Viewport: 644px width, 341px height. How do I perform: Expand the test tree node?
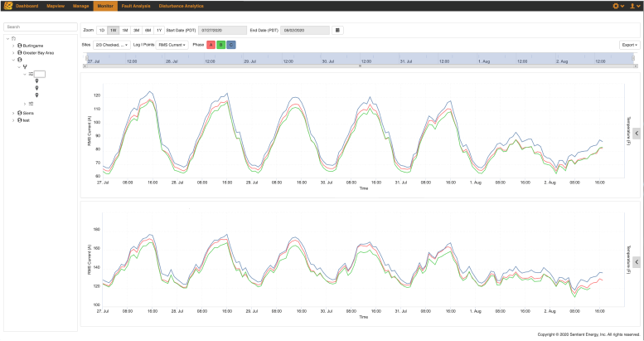tap(13, 120)
